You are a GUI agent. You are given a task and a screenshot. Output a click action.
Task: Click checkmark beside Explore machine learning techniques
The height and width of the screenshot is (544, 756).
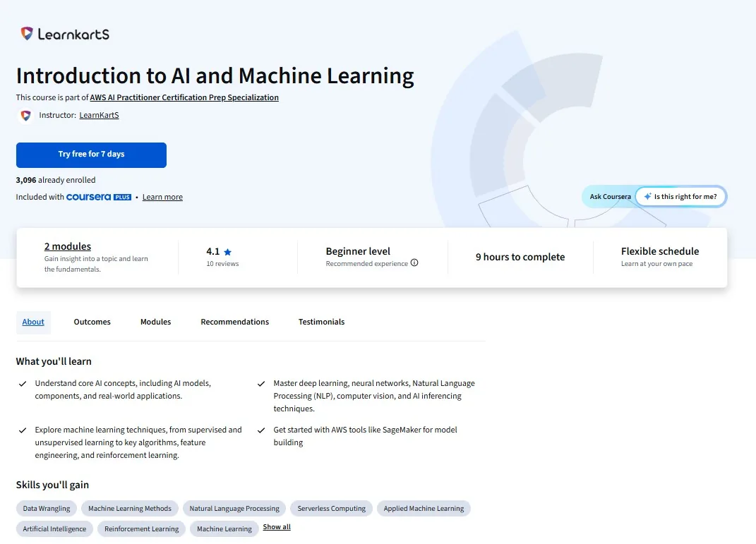coord(23,430)
